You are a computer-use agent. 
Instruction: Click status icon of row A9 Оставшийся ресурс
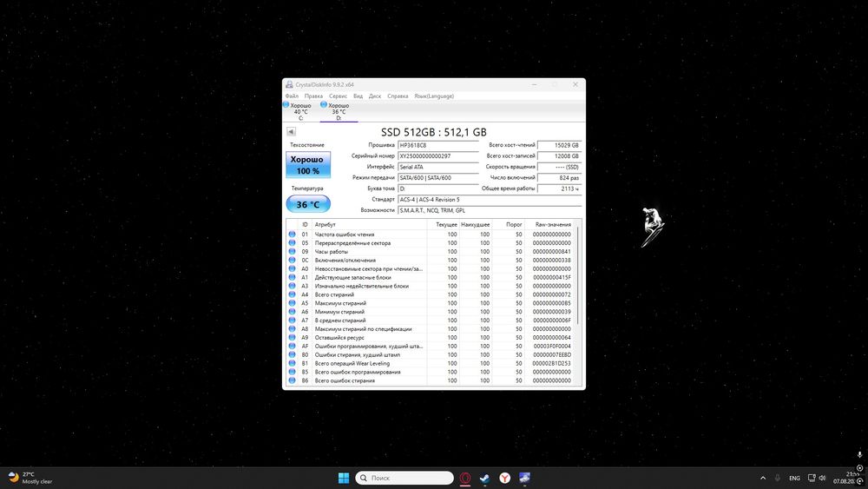292,337
